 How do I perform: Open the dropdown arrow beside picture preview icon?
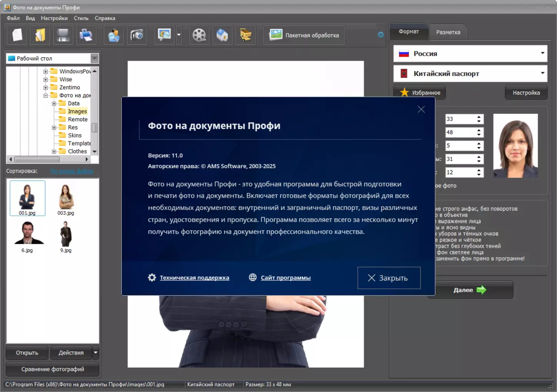coord(179,35)
